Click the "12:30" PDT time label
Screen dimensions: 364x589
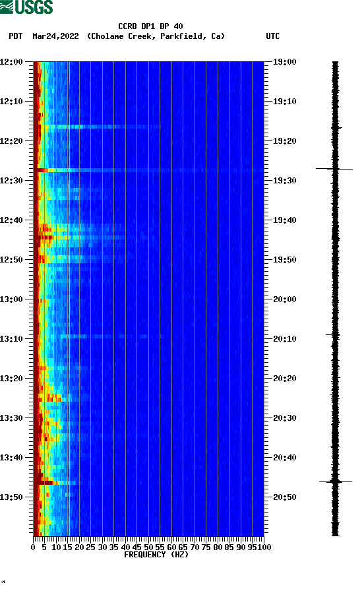click(x=11, y=181)
